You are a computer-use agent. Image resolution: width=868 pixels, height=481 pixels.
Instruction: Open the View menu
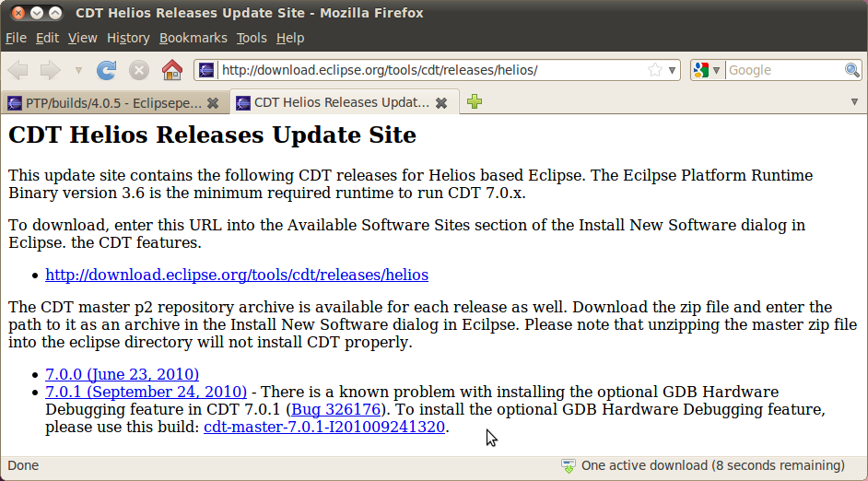83,38
